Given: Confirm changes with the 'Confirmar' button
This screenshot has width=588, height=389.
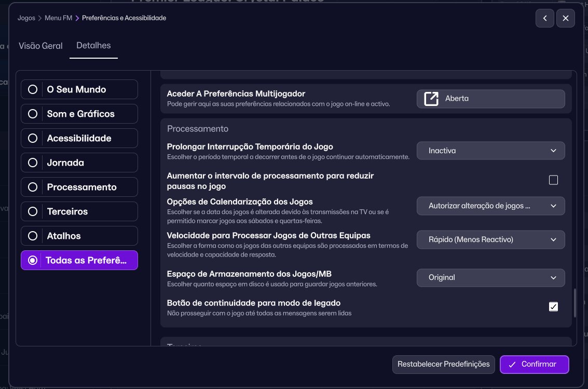Looking at the screenshot, I should coord(534,364).
